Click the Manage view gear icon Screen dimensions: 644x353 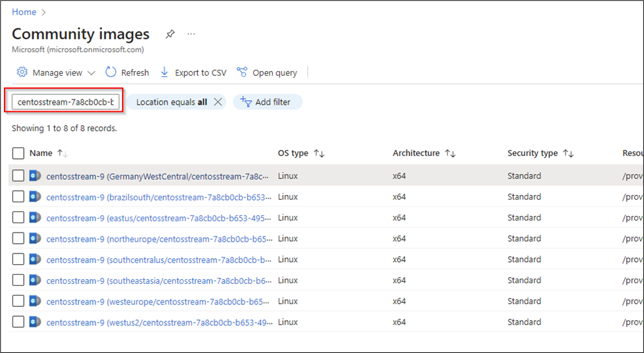click(22, 72)
